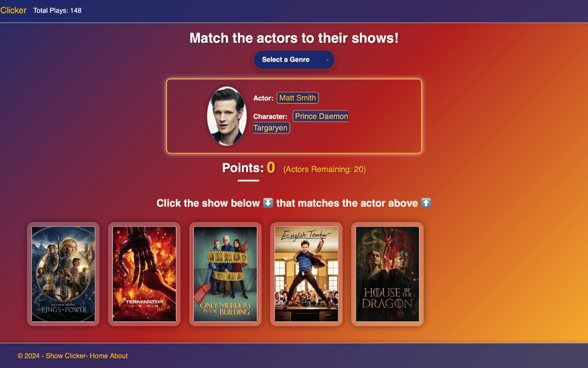Click the Actors Remaining: 20 text
588x368 pixels.
(324, 169)
